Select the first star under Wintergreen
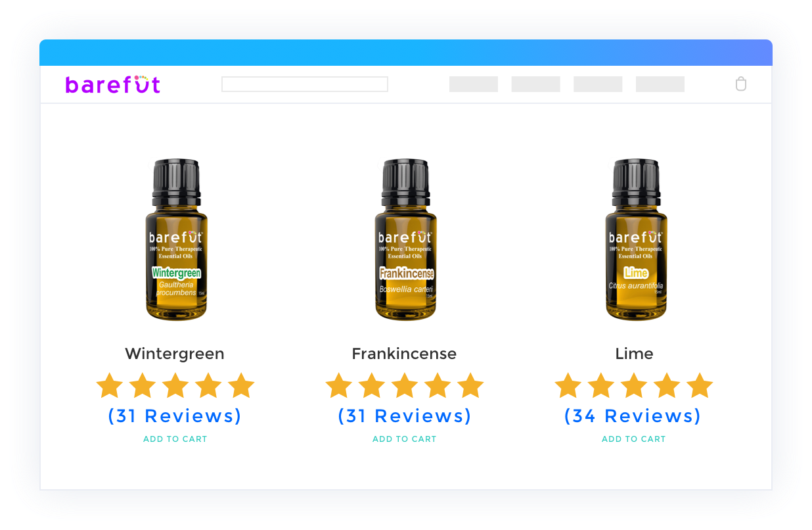 [x=110, y=385]
